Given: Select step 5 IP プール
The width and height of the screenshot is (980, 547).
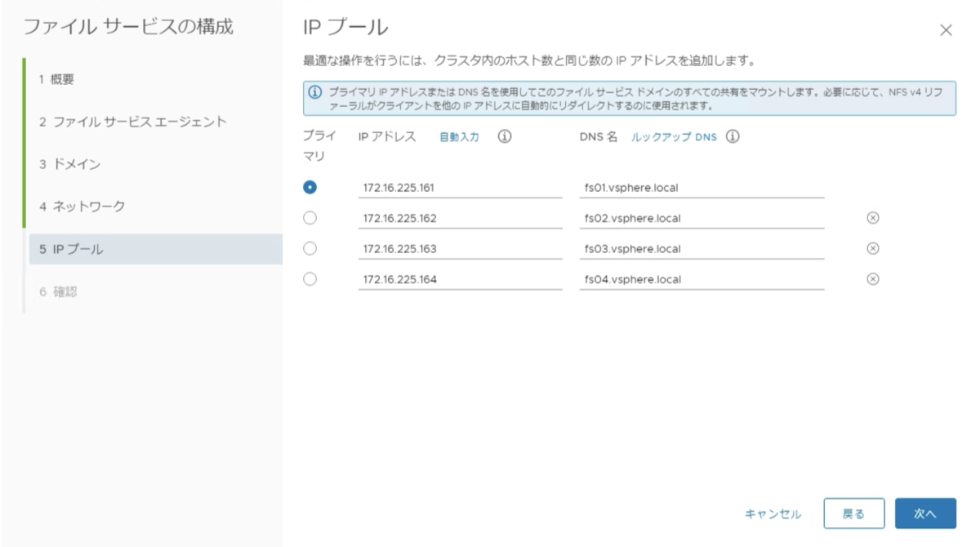Looking at the screenshot, I should [x=155, y=249].
